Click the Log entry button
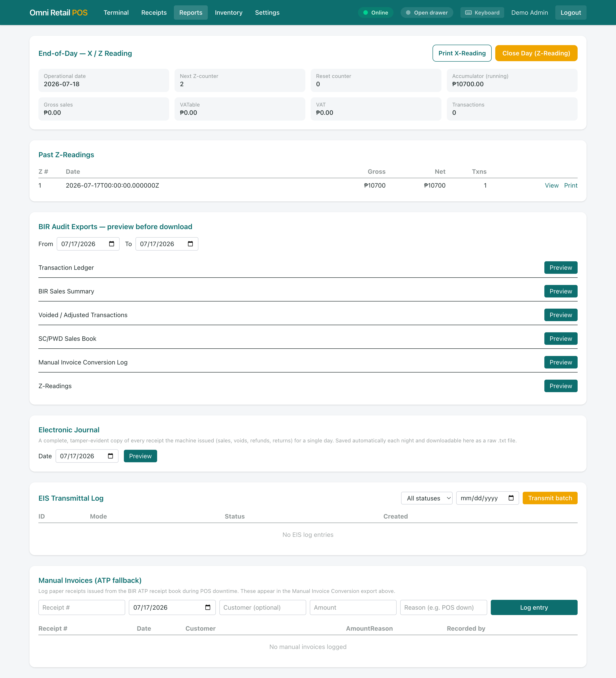This screenshot has height=678, width=616. click(x=534, y=607)
